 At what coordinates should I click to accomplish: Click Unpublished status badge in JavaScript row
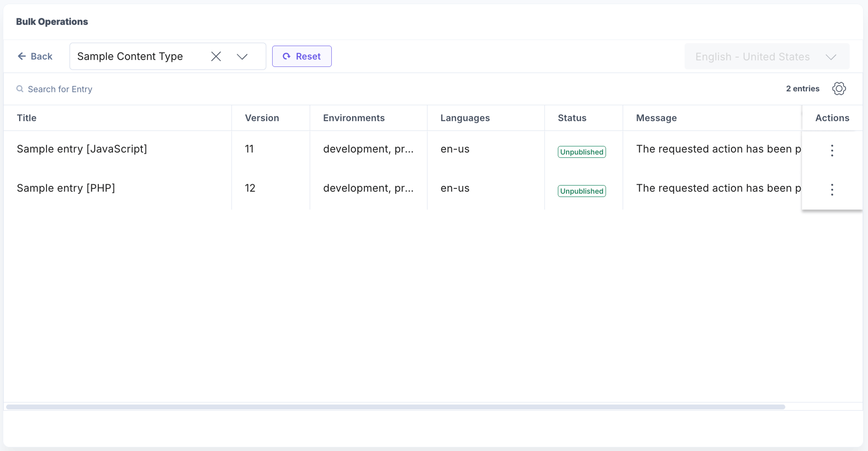click(582, 152)
